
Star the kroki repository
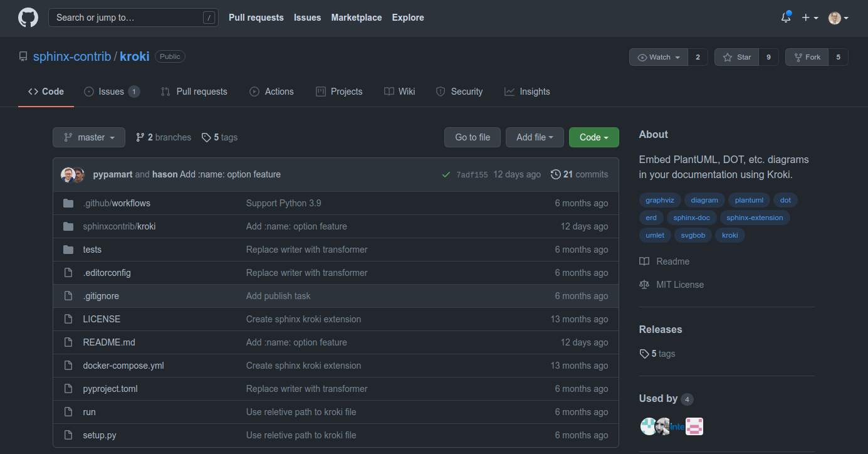click(x=736, y=57)
